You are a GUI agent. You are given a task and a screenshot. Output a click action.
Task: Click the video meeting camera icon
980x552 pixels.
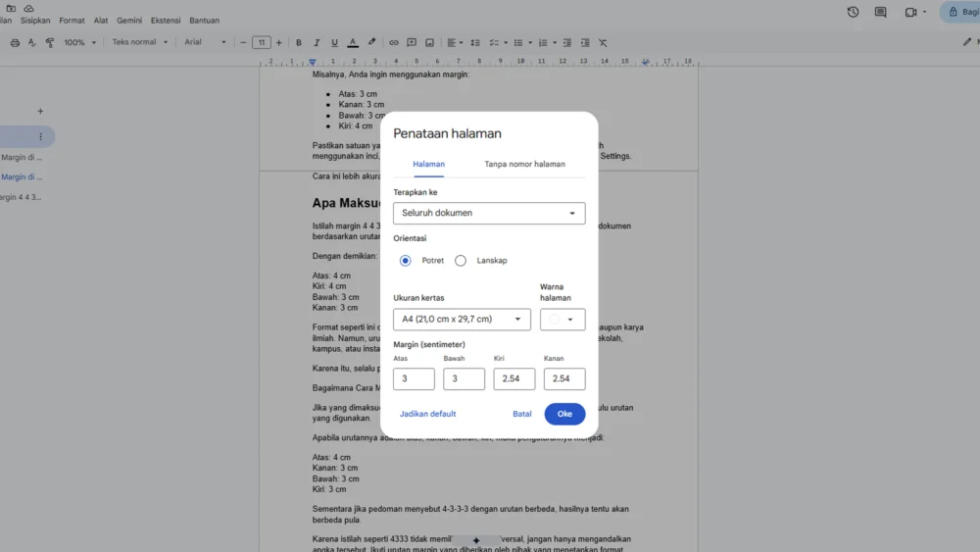click(x=910, y=12)
